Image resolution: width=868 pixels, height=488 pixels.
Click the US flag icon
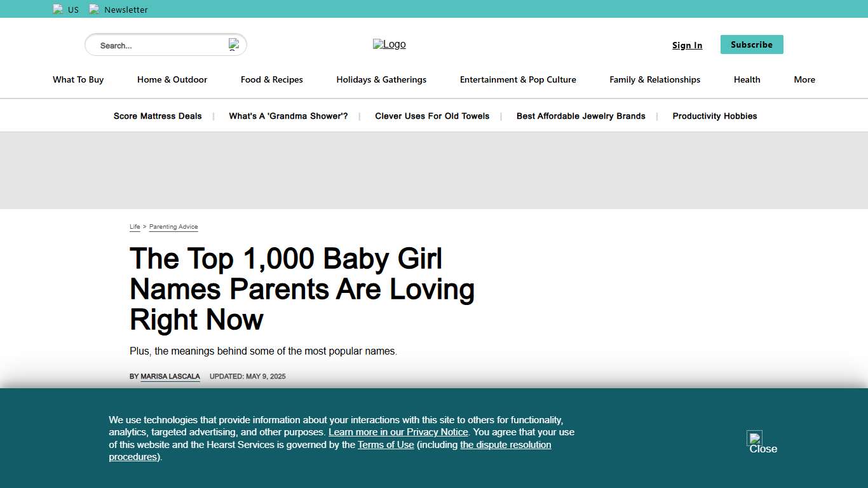pos(58,9)
